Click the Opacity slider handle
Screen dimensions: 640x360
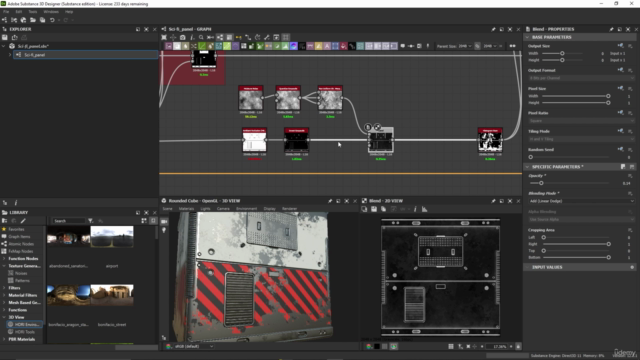click(541, 183)
